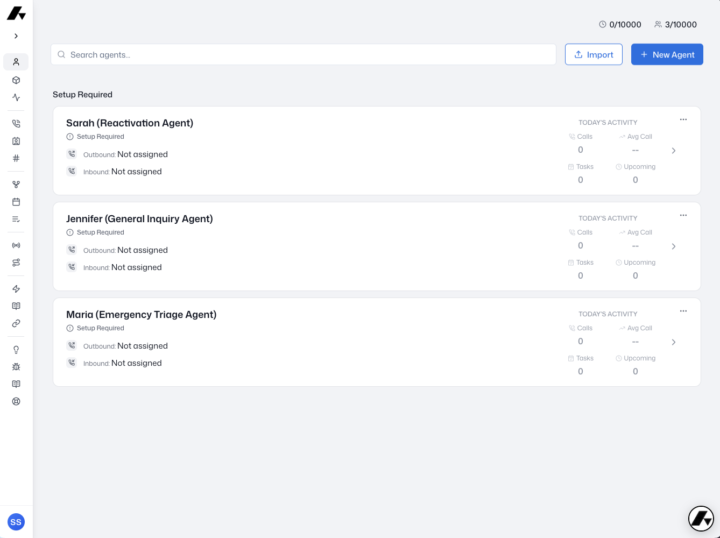The image size is (720, 538).
Task: Open the link chain icon in sidebar
Action: 16,324
